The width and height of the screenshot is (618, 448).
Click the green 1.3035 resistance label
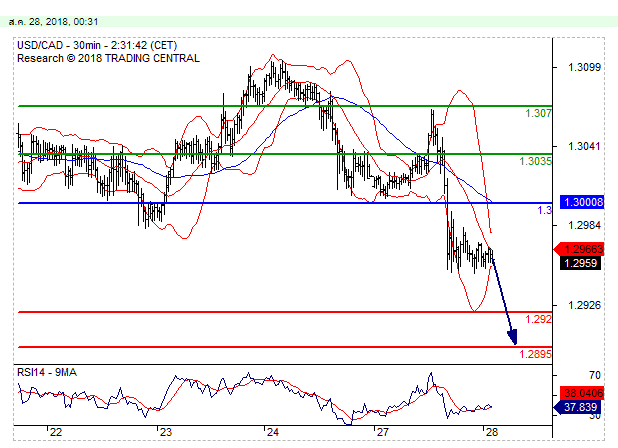pyautogui.click(x=535, y=161)
